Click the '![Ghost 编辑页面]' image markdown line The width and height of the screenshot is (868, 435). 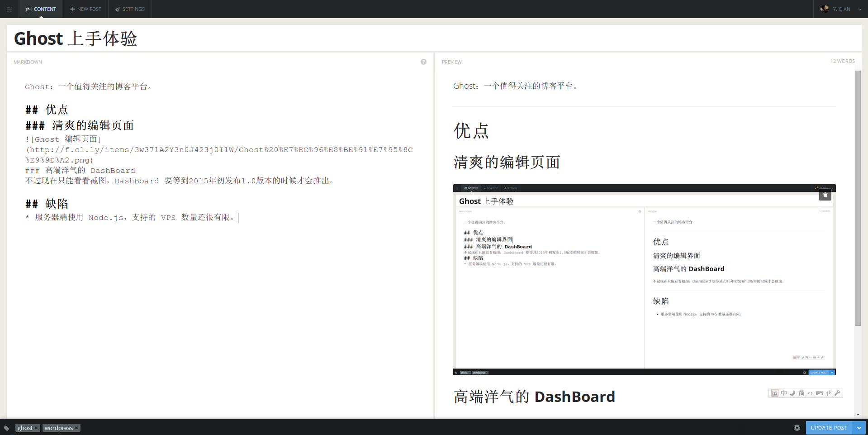pyautogui.click(x=63, y=139)
